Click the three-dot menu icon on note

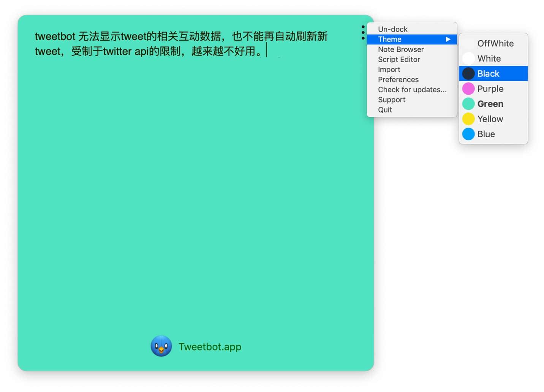(x=363, y=33)
